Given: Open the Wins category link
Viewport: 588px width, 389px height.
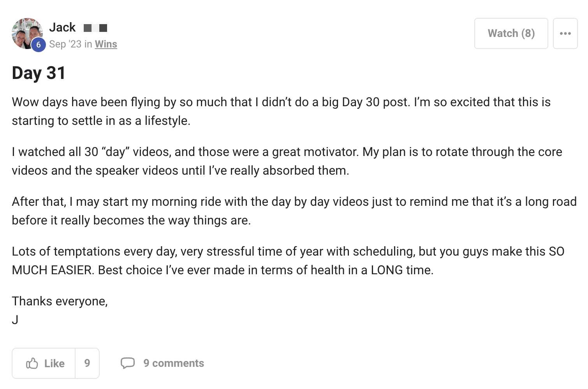Looking at the screenshot, I should (x=106, y=44).
